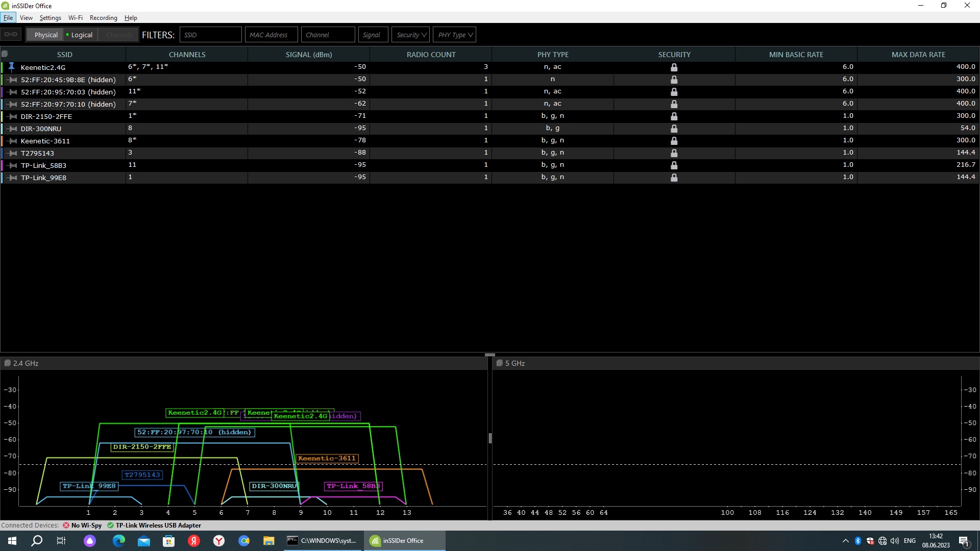Viewport: 980px width, 551px height.
Task: Open the Wi-Fi menu
Action: coord(75,18)
